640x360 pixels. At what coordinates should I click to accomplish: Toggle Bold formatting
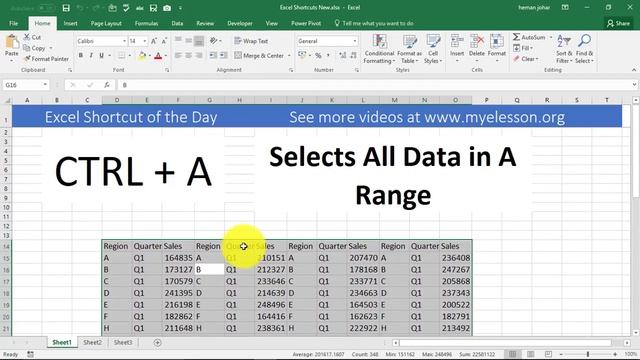click(x=80, y=56)
